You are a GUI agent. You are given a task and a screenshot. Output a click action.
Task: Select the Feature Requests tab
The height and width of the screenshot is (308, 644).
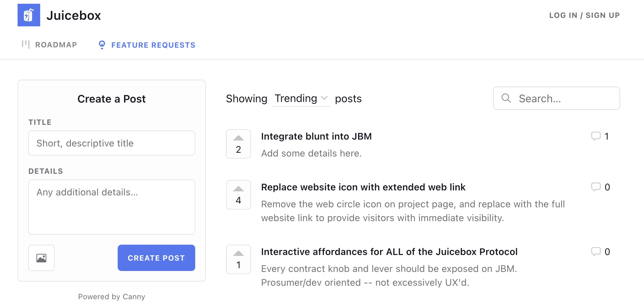pyautogui.click(x=153, y=45)
